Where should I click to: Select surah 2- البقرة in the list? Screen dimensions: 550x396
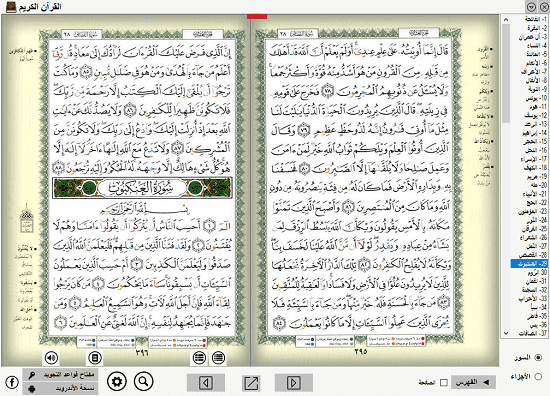[536, 28]
